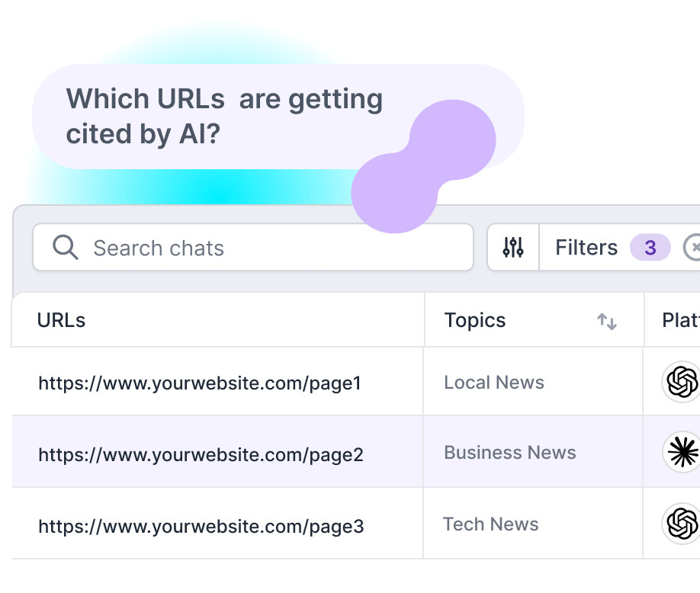Select the URLs column header
The width and height of the screenshot is (700, 593).
point(61,321)
